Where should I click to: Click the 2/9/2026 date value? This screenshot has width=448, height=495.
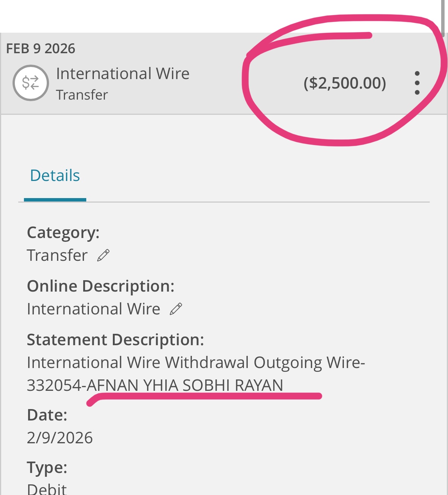click(60, 438)
